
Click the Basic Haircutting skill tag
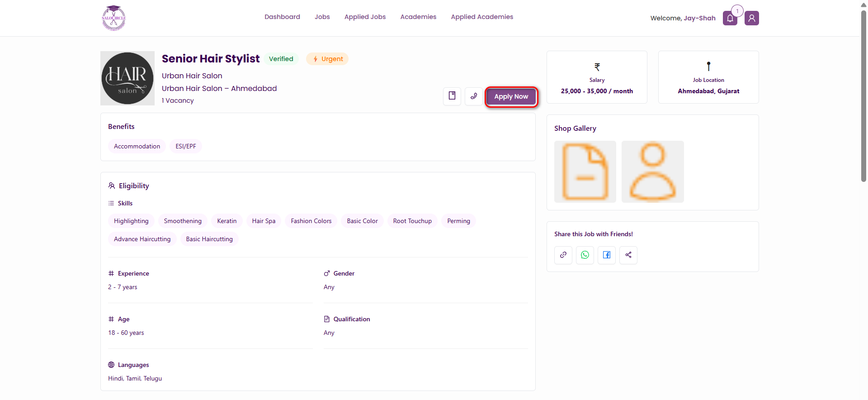pyautogui.click(x=209, y=239)
